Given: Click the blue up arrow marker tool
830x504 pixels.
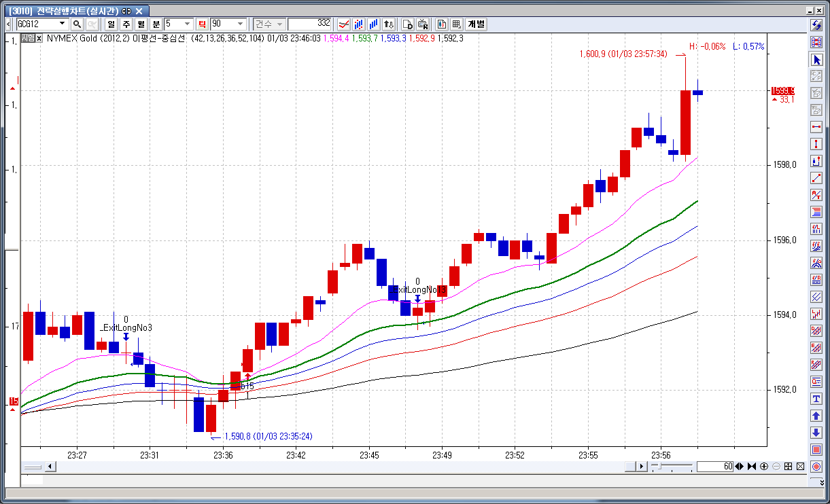Looking at the screenshot, I should click(816, 416).
